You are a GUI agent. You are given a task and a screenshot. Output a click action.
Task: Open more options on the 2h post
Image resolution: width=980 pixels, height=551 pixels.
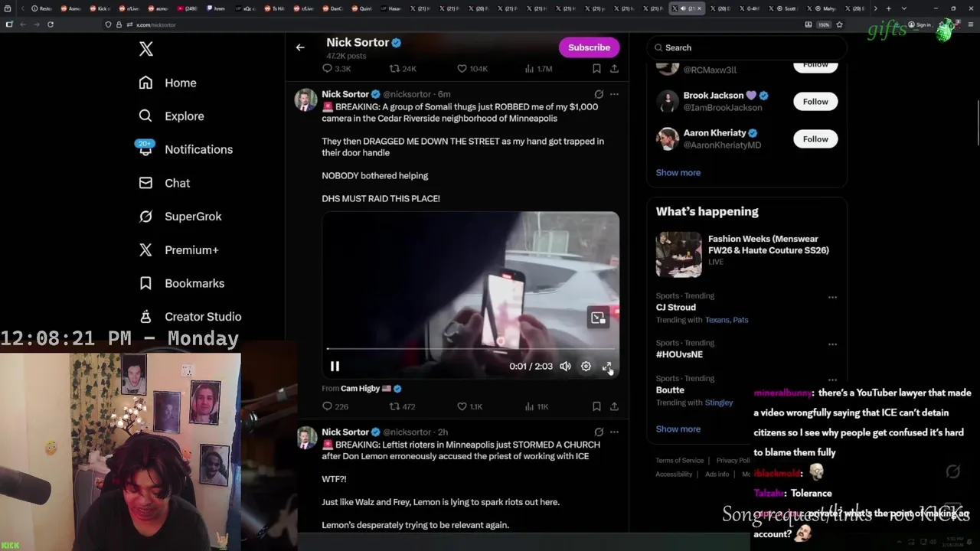[x=614, y=432]
